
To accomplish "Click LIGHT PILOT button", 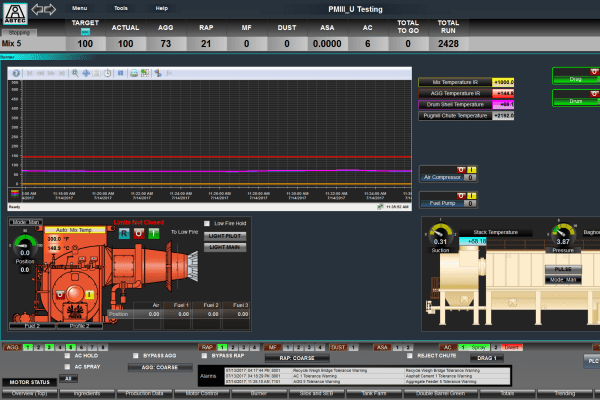I will tap(225, 236).
